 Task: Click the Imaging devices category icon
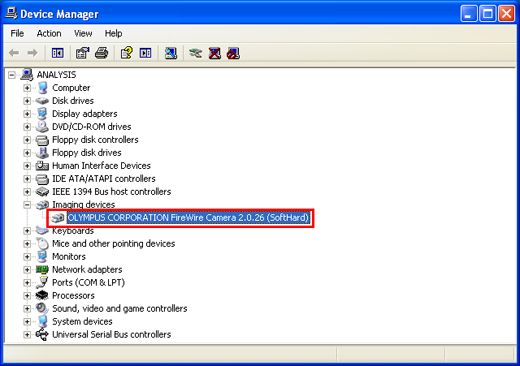(x=42, y=205)
